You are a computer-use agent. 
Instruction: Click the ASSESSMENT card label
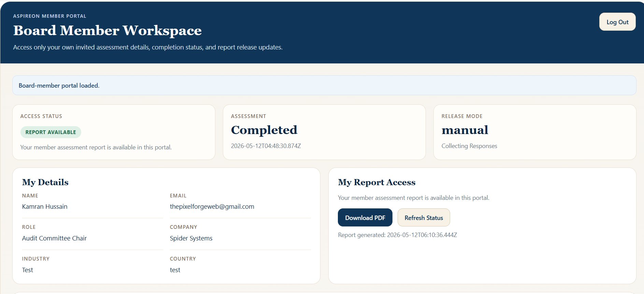tap(248, 116)
